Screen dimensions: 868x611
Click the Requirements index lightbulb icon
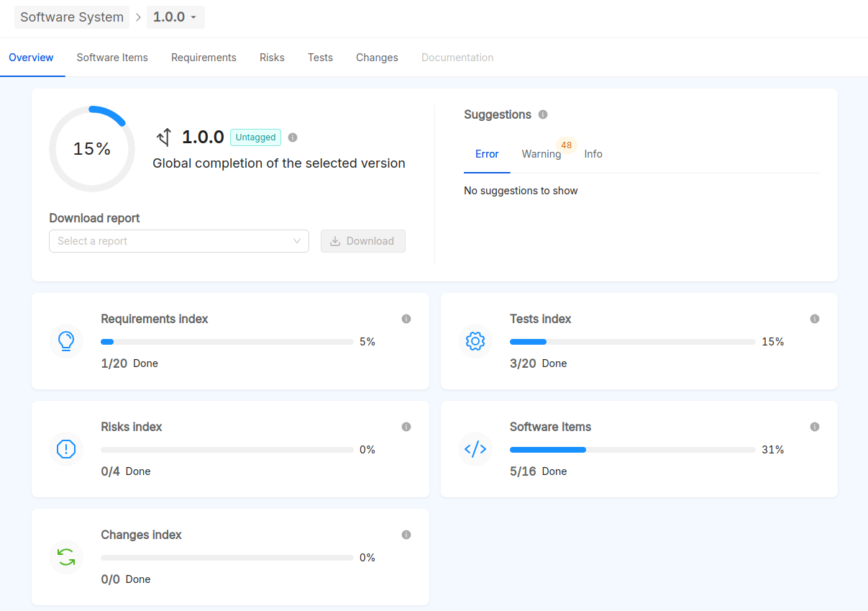click(66, 341)
